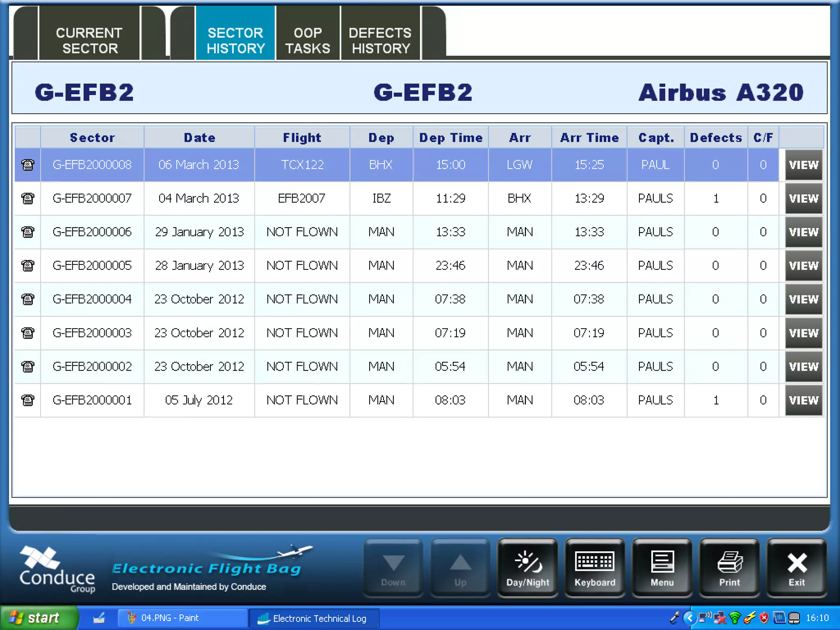Open Windows start menu
Image resolution: width=840 pixels, height=630 pixels.
39,618
